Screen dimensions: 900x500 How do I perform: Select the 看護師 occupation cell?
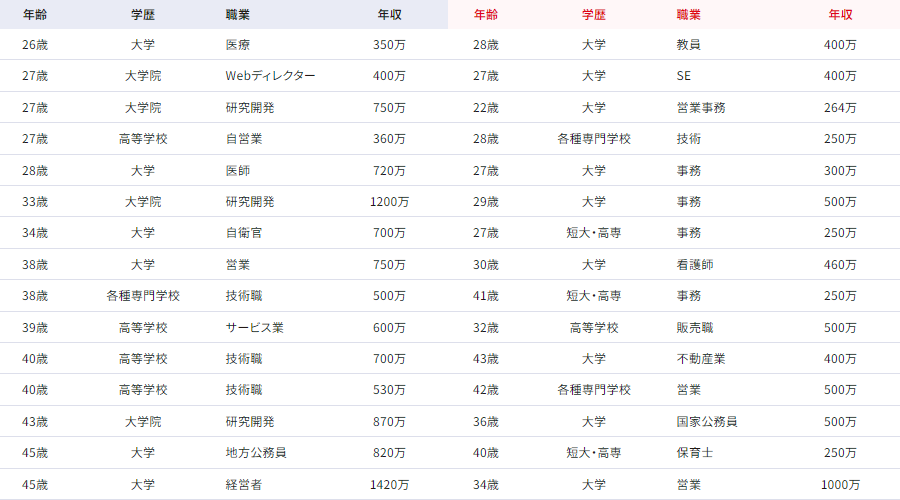click(x=694, y=265)
